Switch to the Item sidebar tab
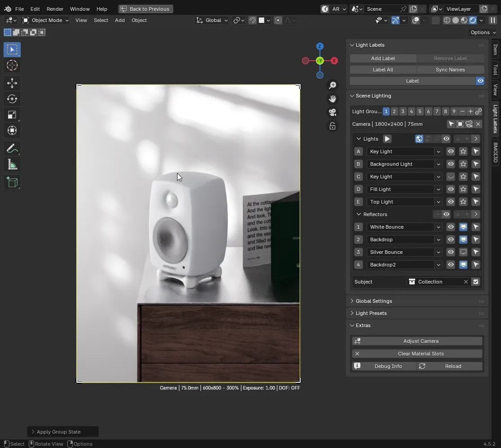Screen dimensions: 501x448 coord(495,49)
